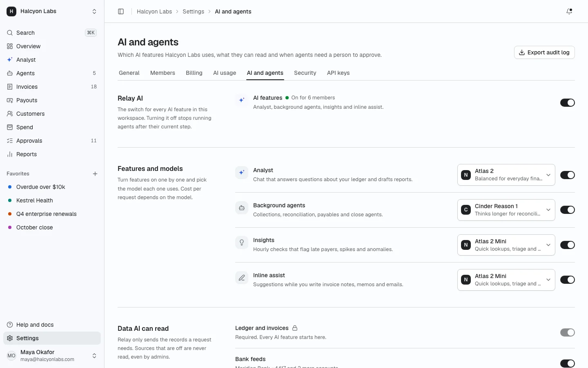Click the Export audit log button
The image size is (588, 368).
[x=544, y=52]
